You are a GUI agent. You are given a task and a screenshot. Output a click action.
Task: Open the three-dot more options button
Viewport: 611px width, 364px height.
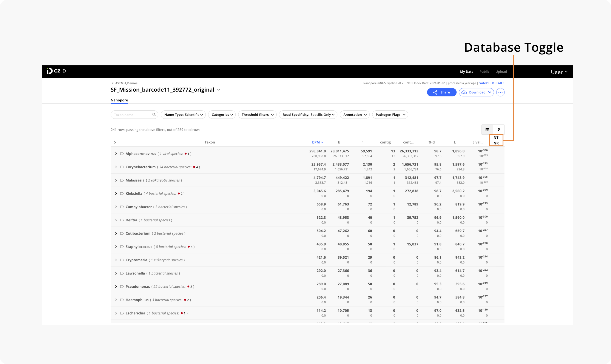point(500,92)
